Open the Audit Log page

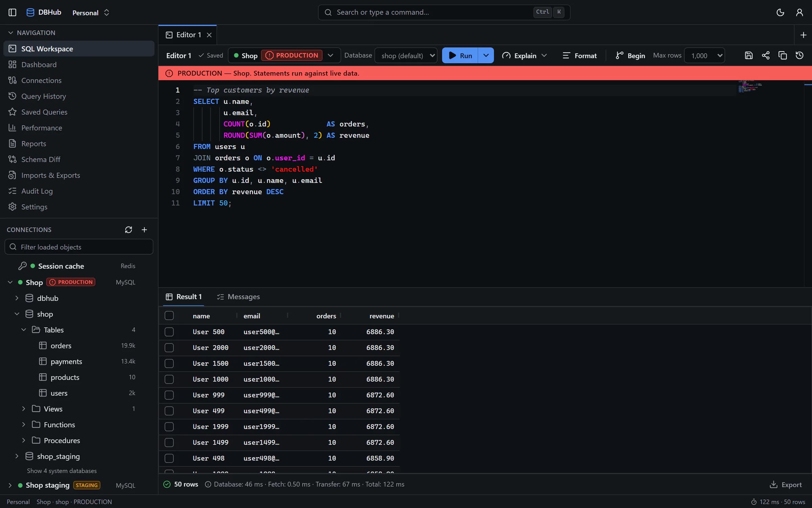79,191
